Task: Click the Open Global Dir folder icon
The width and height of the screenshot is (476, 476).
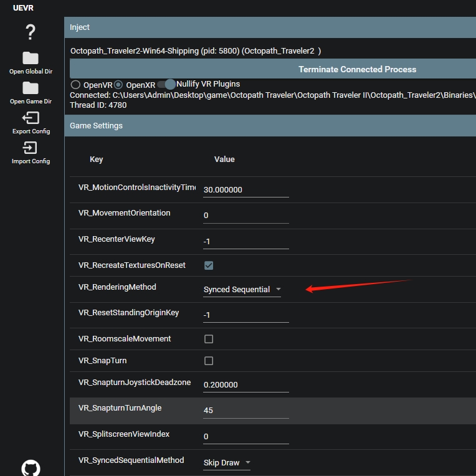Action: click(x=31, y=58)
